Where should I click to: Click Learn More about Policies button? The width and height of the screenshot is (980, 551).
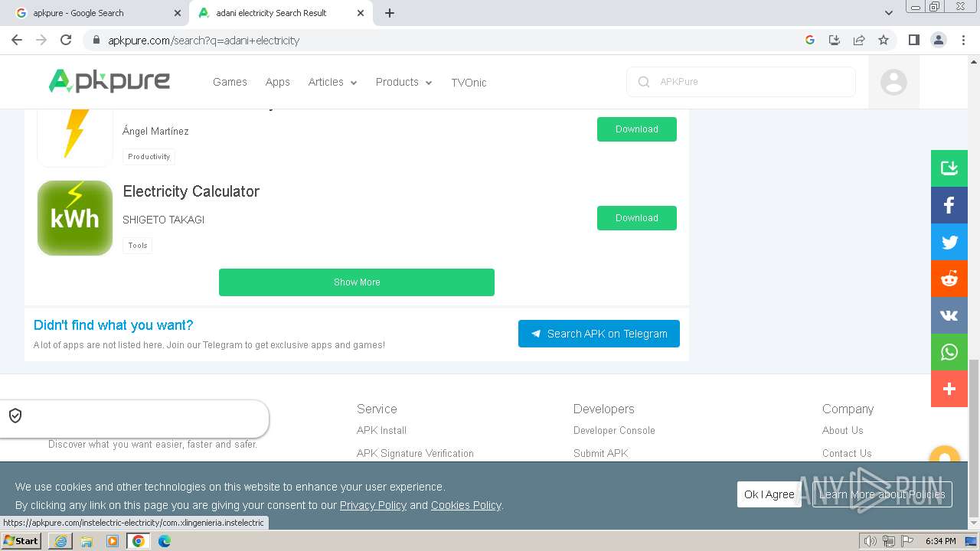point(882,494)
